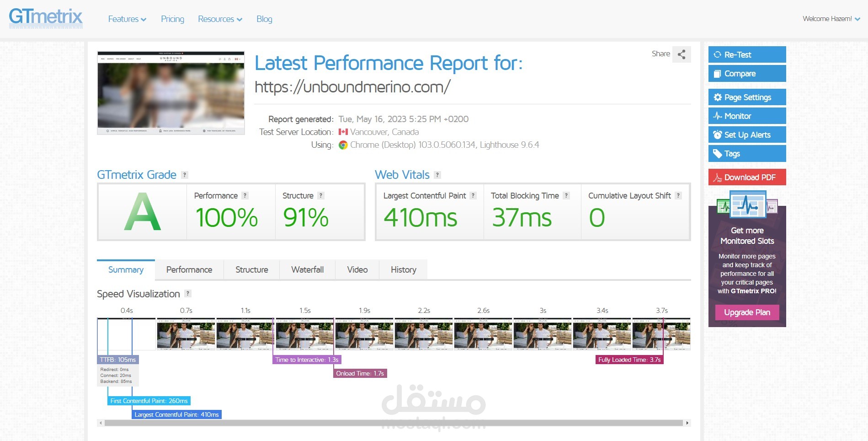
Task: Click the Performance score help question mark
Action: point(245,195)
